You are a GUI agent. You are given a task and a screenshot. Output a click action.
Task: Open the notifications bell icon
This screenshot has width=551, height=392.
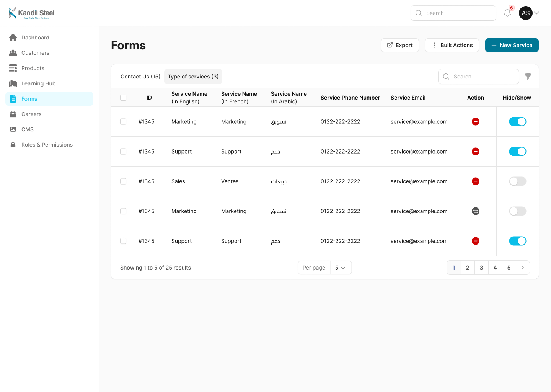[507, 13]
